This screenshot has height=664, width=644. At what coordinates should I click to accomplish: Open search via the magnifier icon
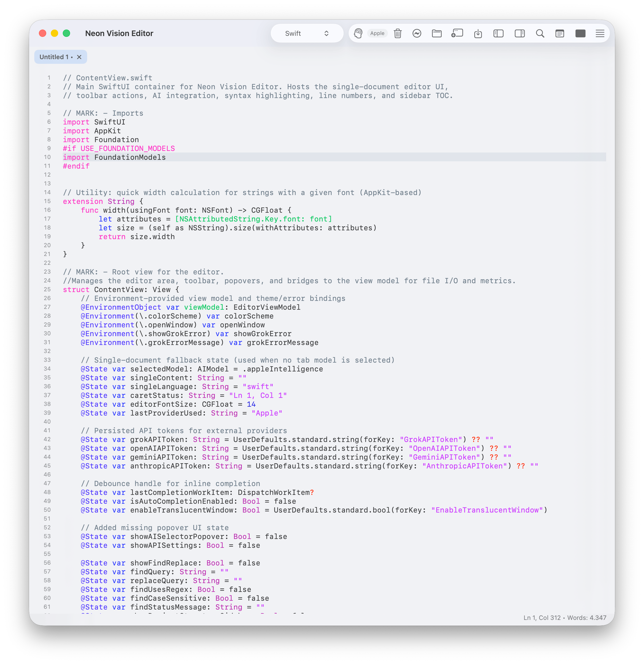tap(540, 33)
